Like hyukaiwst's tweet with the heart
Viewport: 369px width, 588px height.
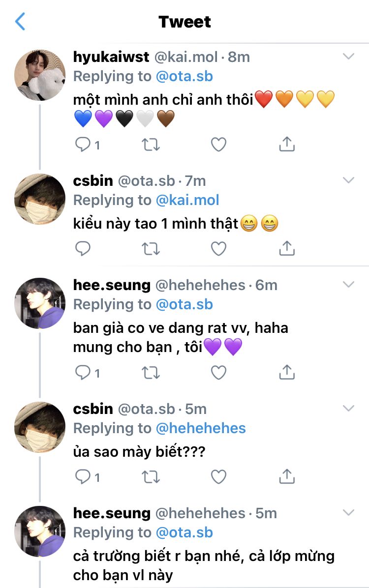218,145
